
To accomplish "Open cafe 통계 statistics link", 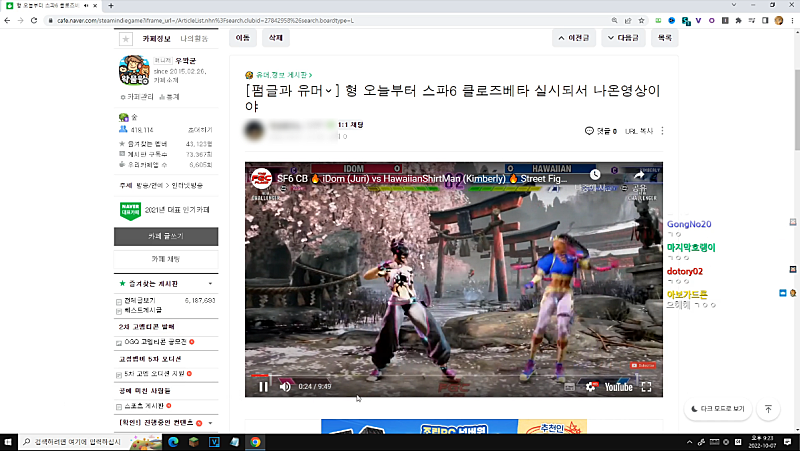I will point(169,97).
